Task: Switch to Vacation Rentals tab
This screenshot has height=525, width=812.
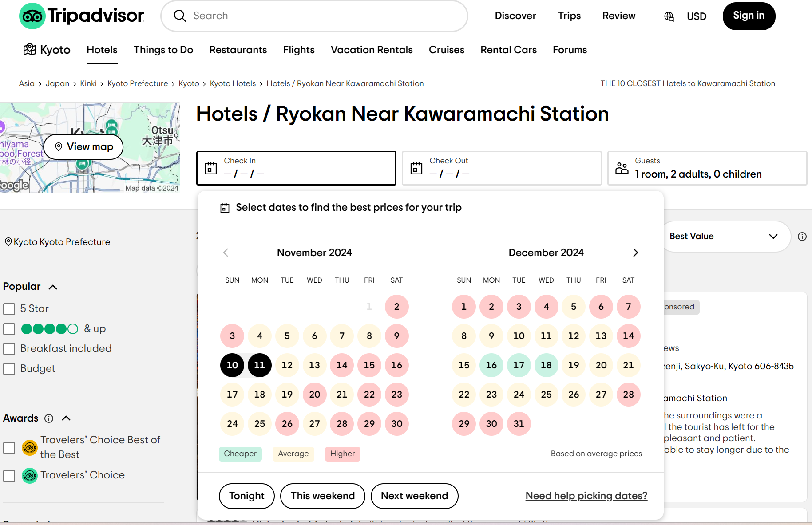Action: [x=372, y=50]
